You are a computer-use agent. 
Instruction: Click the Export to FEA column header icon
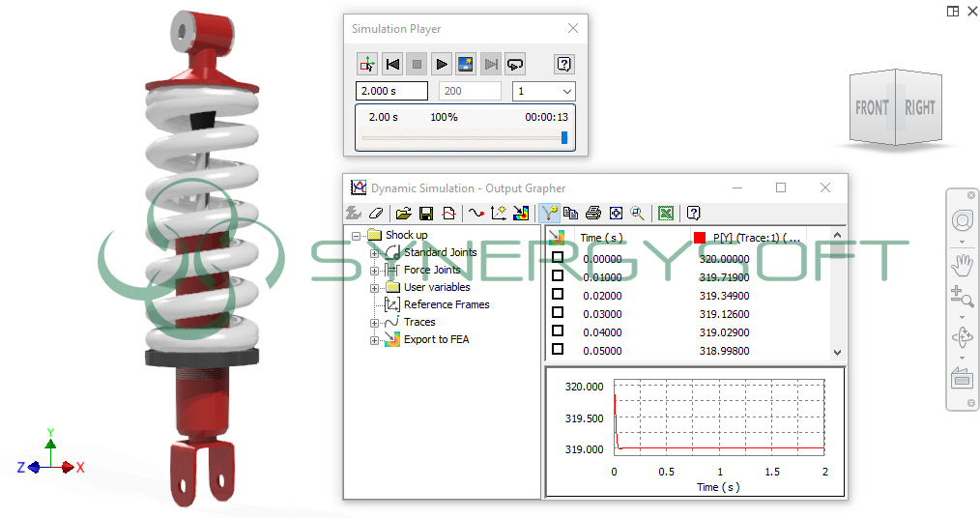557,237
